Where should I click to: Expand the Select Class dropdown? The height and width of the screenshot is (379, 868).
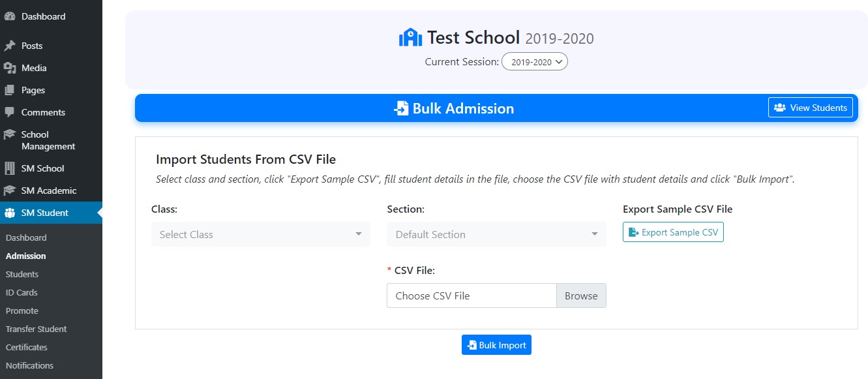(260, 234)
